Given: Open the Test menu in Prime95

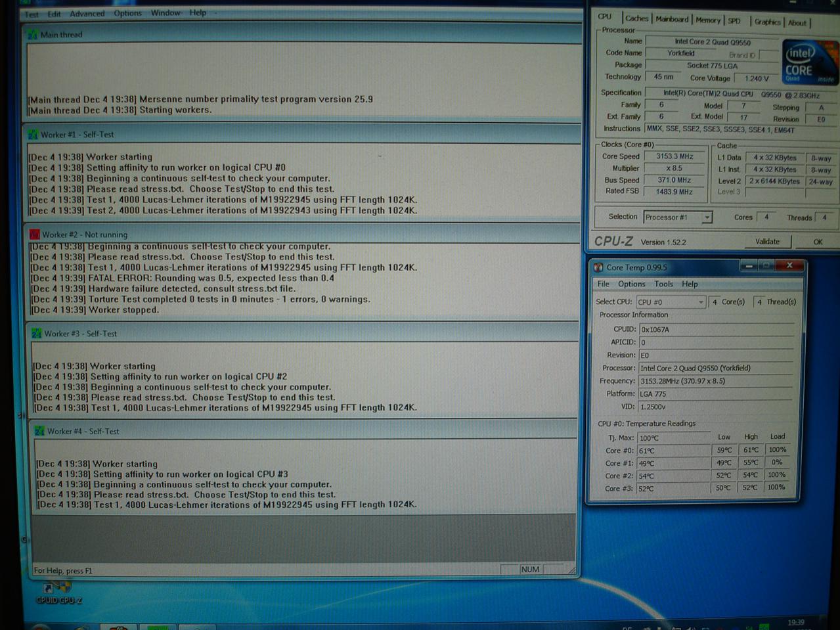Looking at the screenshot, I should click(x=32, y=14).
